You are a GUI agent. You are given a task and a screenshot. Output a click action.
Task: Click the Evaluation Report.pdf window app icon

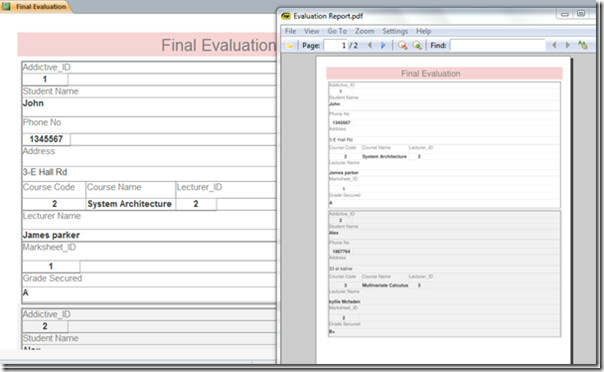click(286, 16)
